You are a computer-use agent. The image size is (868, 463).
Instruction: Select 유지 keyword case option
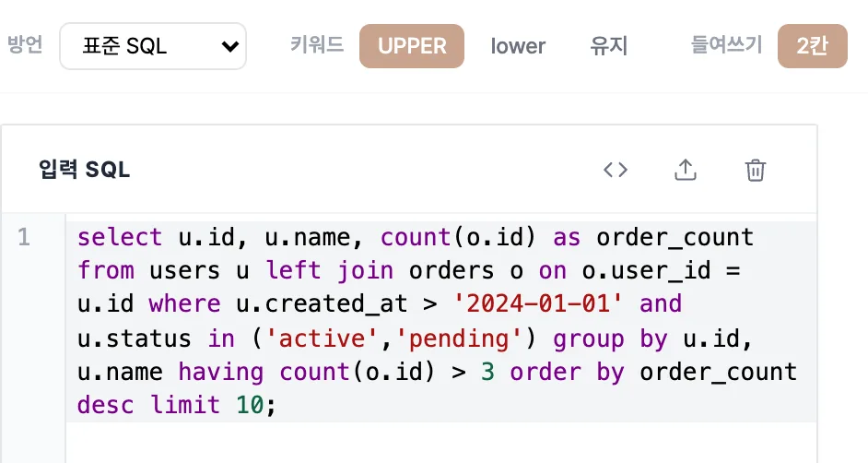click(609, 46)
